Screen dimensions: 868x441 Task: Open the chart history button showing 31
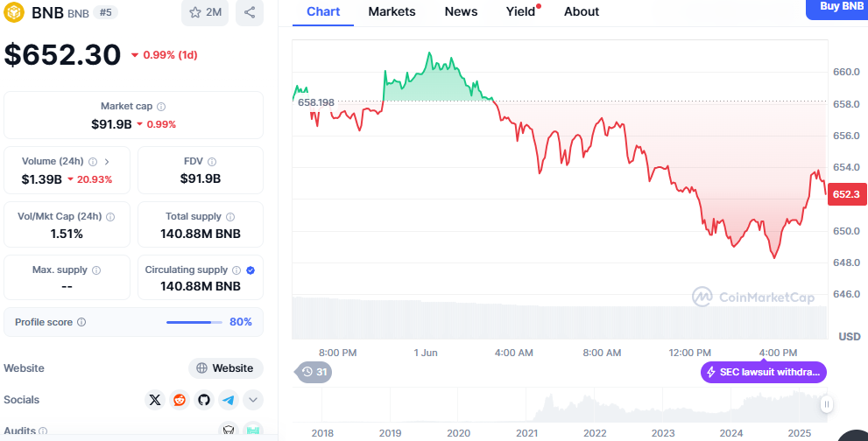[314, 372]
